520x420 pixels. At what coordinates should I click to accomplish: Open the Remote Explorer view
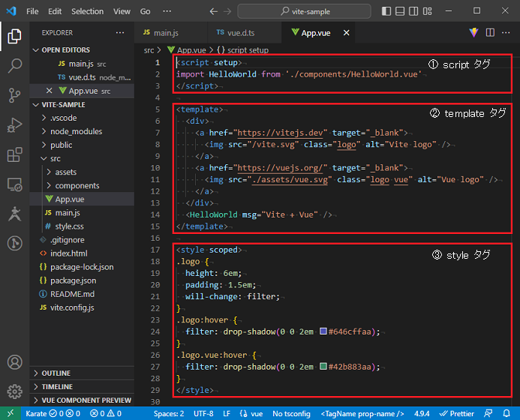click(14, 184)
